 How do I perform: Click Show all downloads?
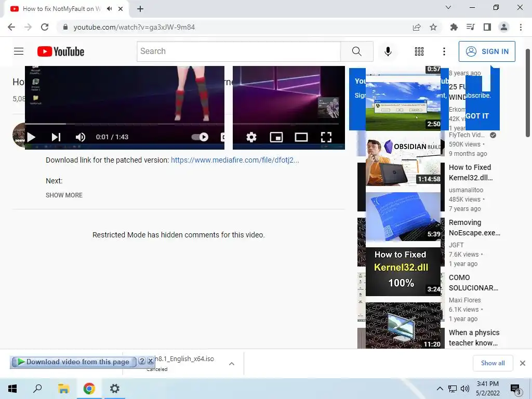493,363
